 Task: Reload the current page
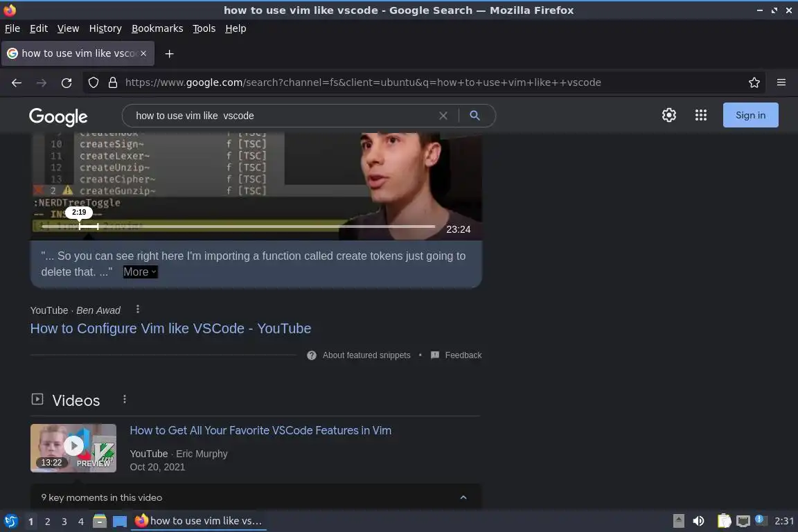pos(66,82)
